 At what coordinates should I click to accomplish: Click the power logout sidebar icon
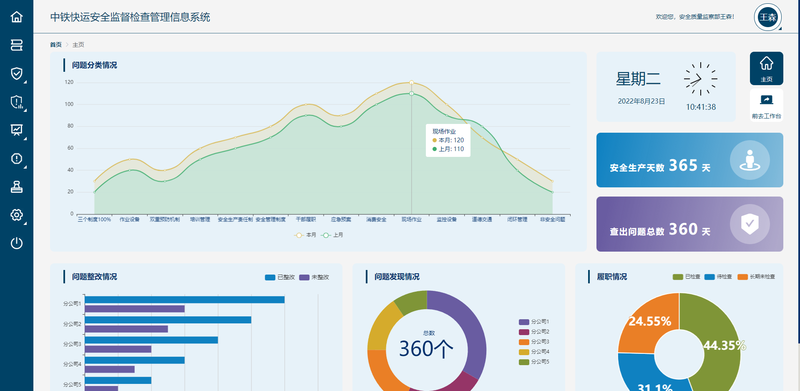[16, 243]
